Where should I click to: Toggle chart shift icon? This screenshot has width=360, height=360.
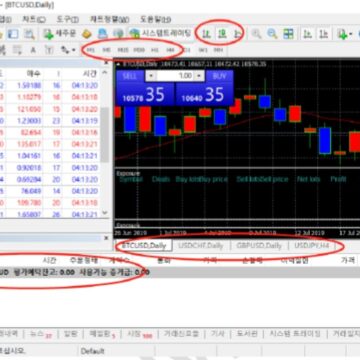coord(323,34)
